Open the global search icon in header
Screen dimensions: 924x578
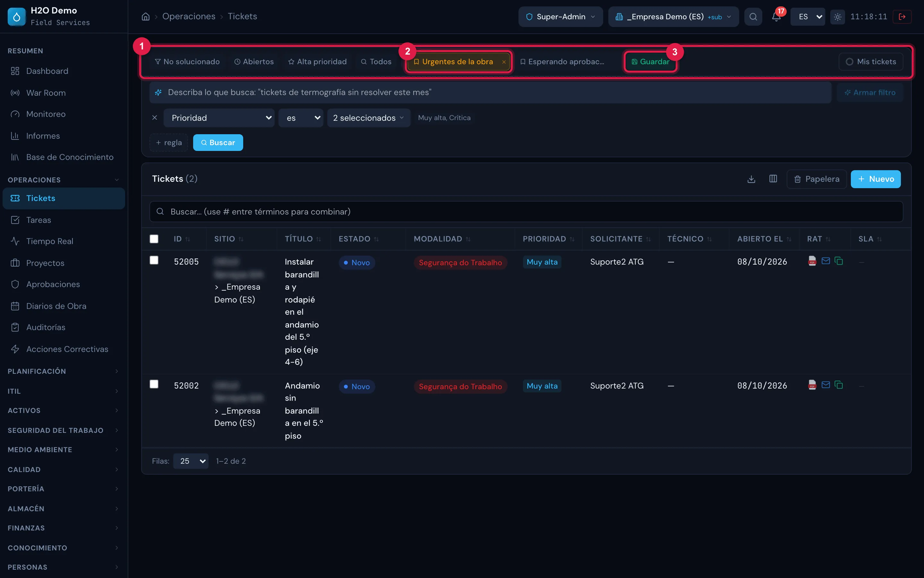pos(753,17)
